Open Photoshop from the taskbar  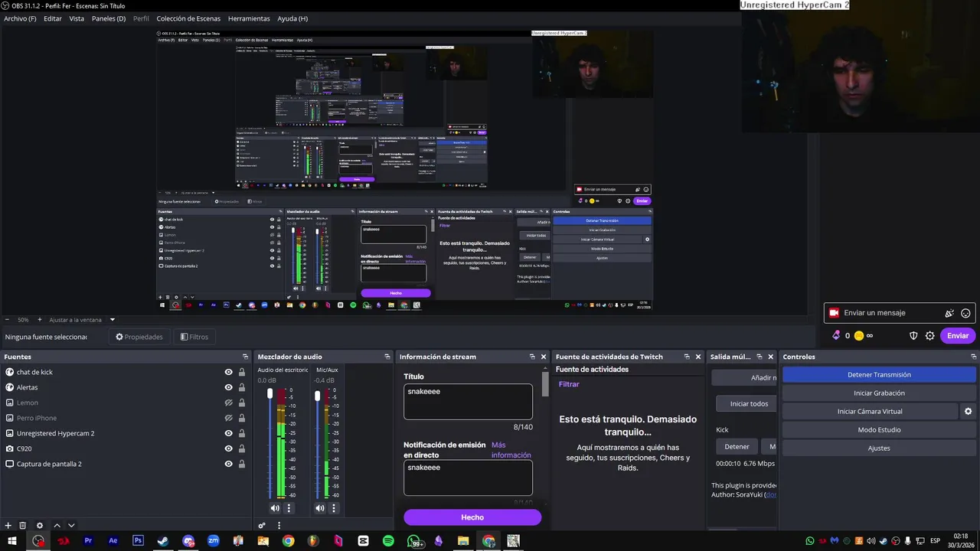(138, 541)
